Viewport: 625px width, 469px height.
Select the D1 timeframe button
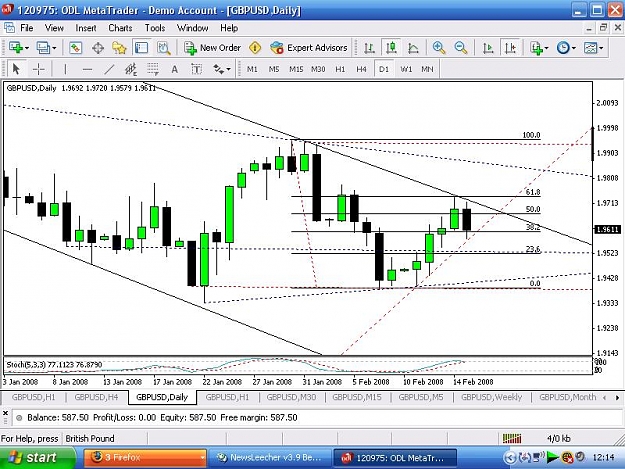384,69
